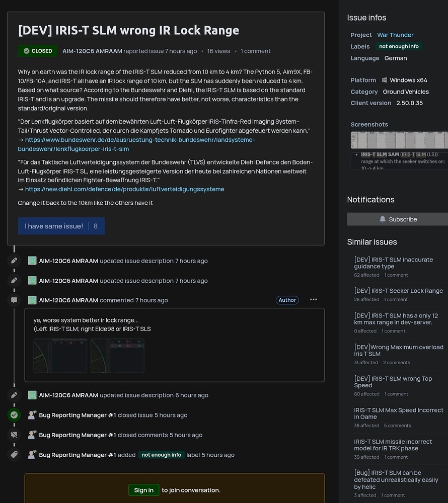Open the War Thunder project link

coord(395,35)
